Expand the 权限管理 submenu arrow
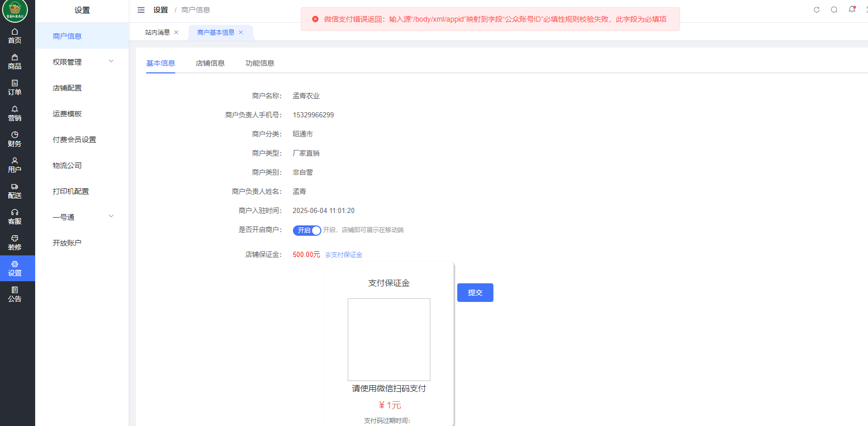The width and height of the screenshot is (868, 426). 111,61
